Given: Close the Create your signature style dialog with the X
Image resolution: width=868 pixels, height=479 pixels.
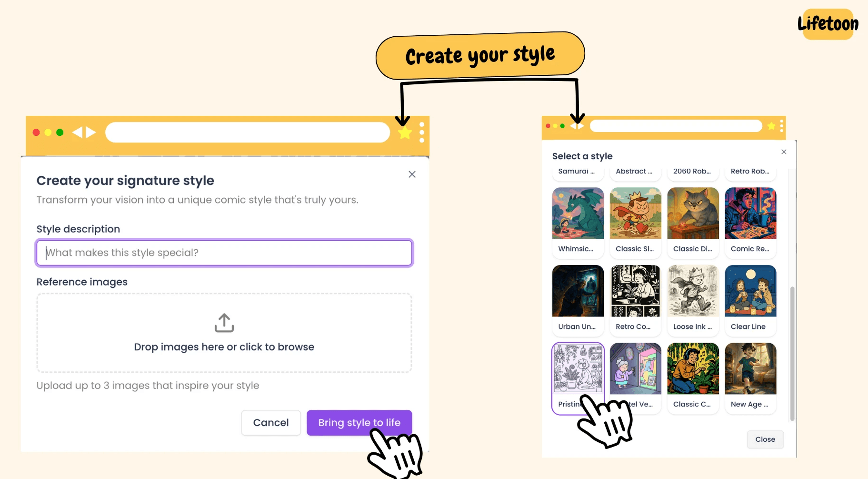Looking at the screenshot, I should (x=411, y=174).
